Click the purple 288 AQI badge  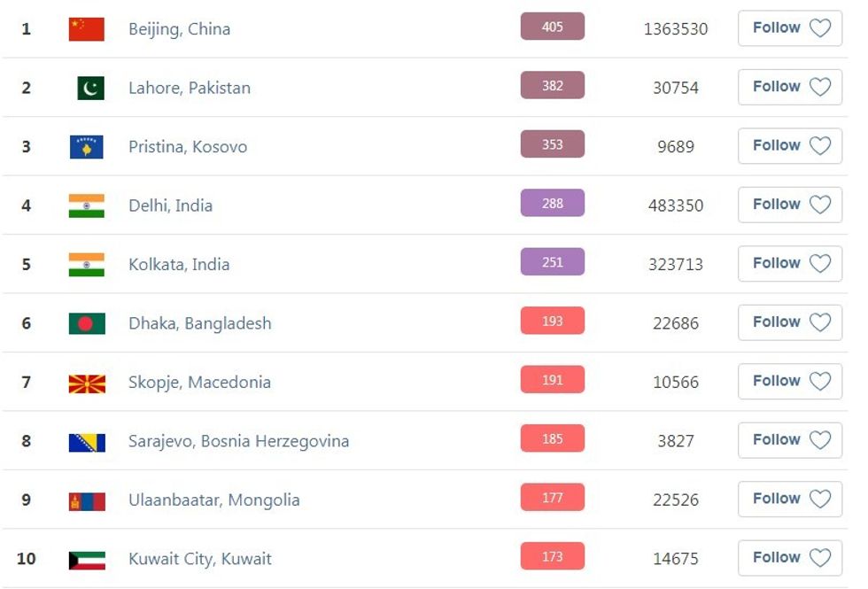pos(553,204)
